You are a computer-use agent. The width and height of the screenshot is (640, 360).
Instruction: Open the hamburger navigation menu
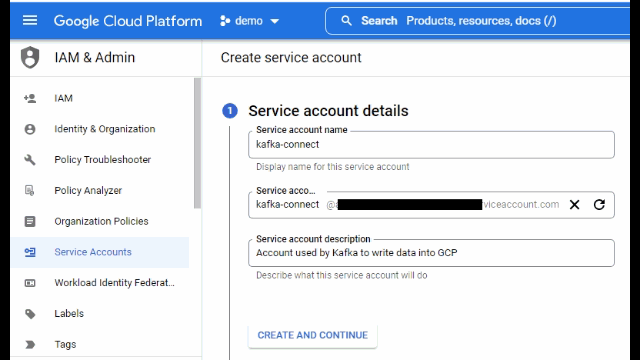click(x=30, y=20)
